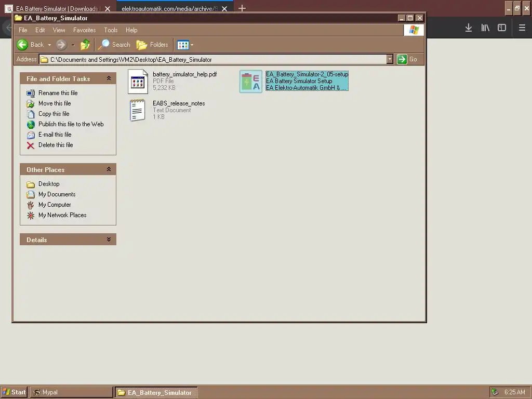The image size is (532, 399).
Task: Click the Windows flag logo in the menu bar
Action: [x=414, y=30]
